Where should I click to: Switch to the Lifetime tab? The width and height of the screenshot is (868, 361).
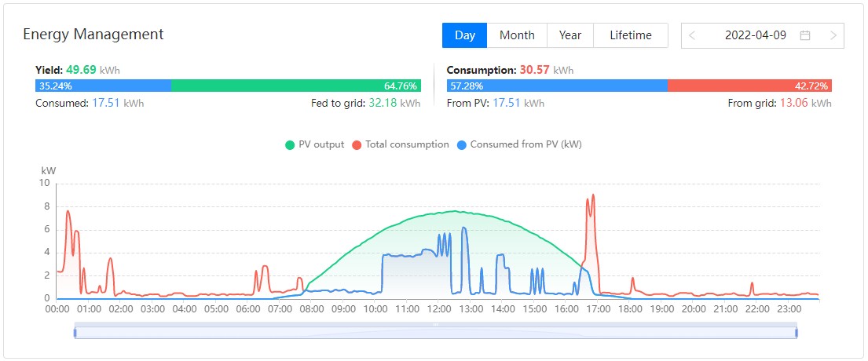[x=631, y=35]
